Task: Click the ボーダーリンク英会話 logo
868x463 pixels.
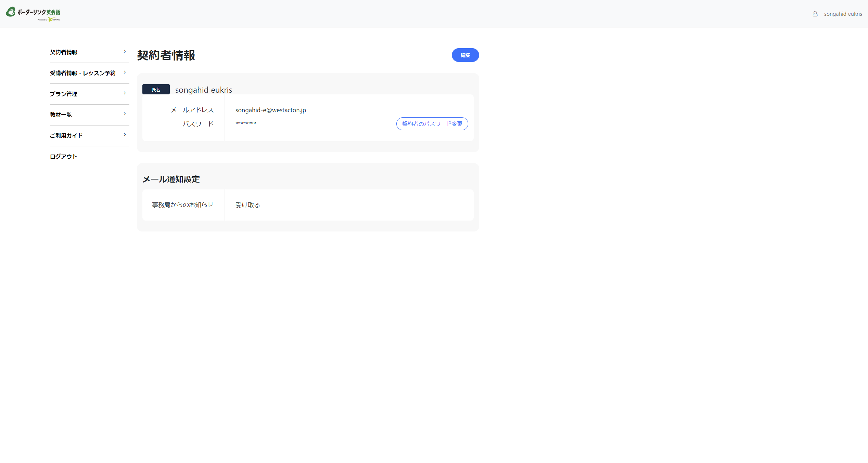Action: 33,14
